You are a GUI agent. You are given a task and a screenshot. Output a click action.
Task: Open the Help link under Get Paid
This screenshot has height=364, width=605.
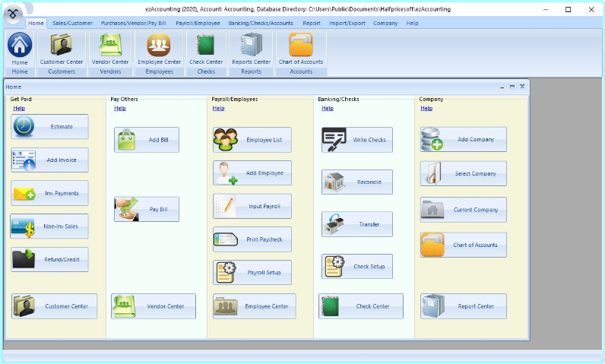[x=19, y=109]
